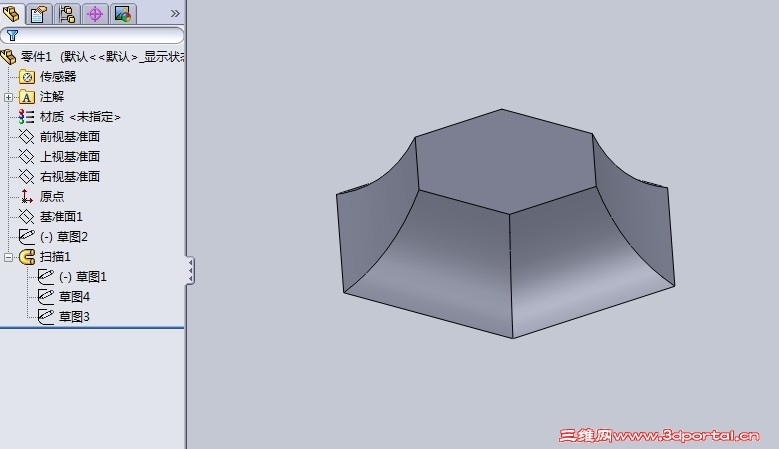Click the origin axes icon
Image resolution: width=779 pixels, height=449 pixels.
pos(26,197)
